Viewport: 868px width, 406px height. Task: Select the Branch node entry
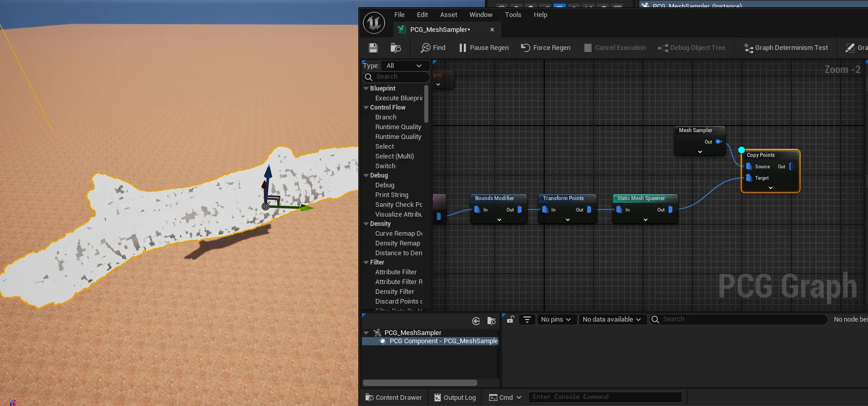point(386,117)
